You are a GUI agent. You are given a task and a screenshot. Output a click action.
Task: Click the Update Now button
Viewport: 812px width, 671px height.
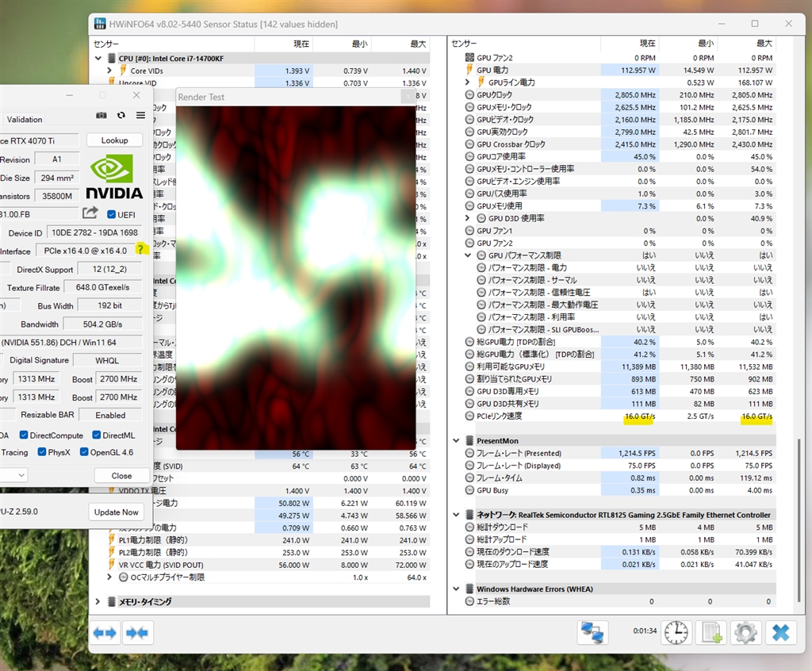(x=116, y=512)
